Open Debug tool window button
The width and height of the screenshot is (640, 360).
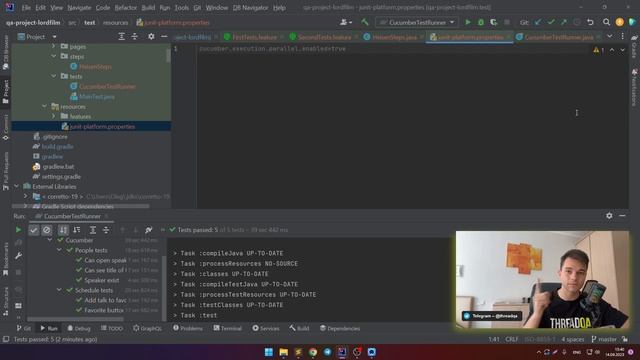78,329
